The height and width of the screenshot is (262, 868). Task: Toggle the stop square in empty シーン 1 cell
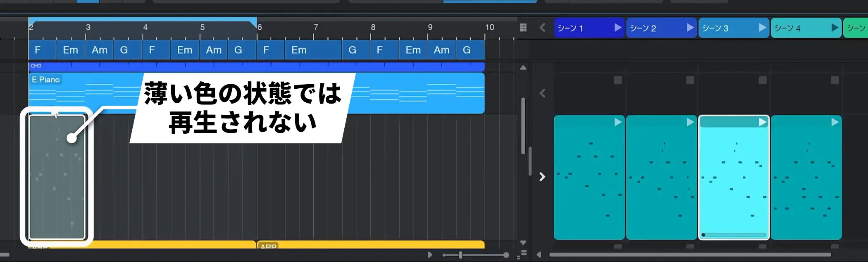[618, 80]
